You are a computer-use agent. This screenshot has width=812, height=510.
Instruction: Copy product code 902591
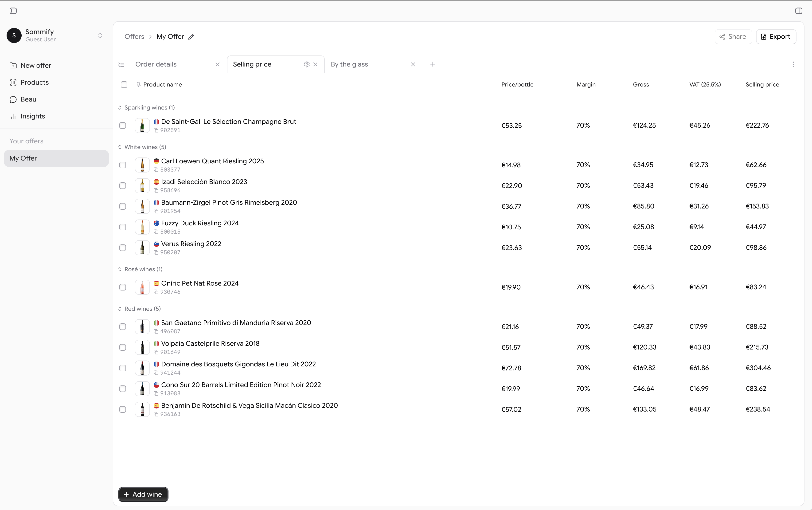156,130
